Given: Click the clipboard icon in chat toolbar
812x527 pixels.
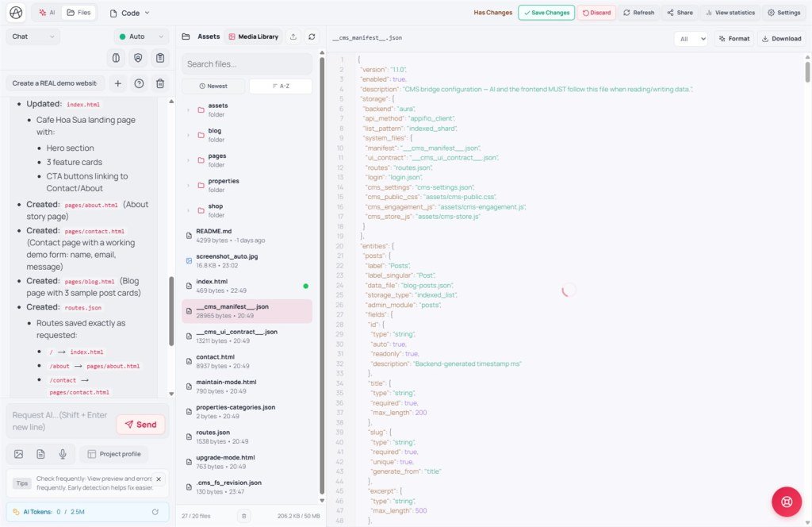Looking at the screenshot, I should 160,58.
